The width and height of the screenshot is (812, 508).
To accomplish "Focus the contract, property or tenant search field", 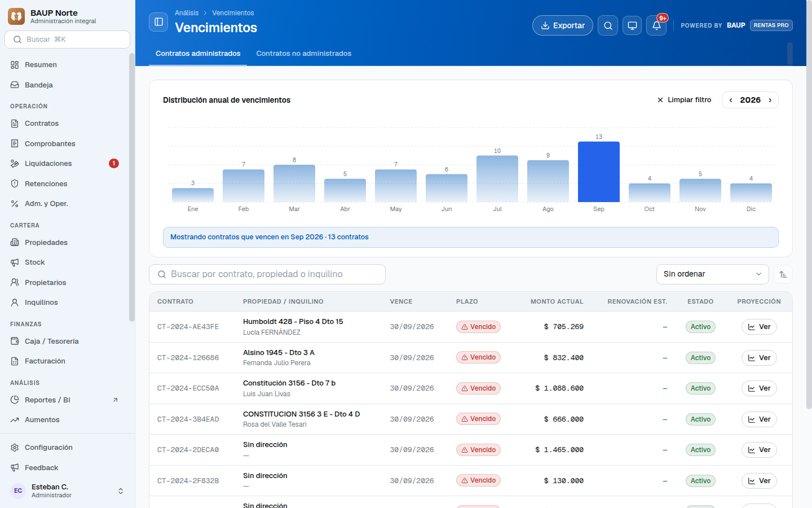I will click(x=267, y=274).
